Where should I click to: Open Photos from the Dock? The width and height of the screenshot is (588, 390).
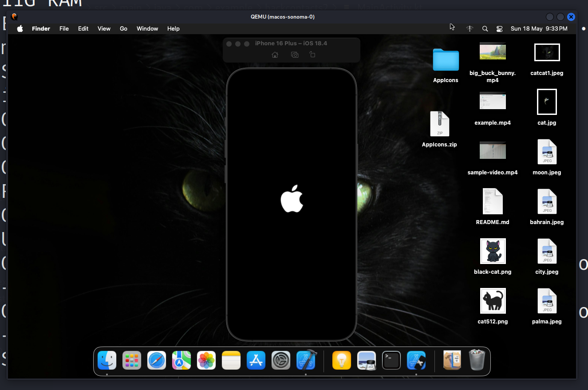coord(206,360)
